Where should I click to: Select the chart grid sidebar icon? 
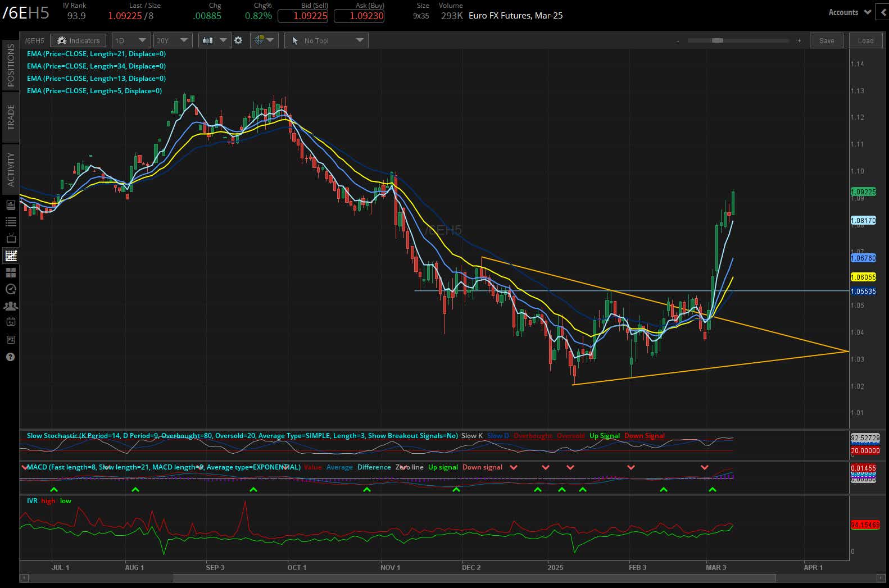[11, 256]
